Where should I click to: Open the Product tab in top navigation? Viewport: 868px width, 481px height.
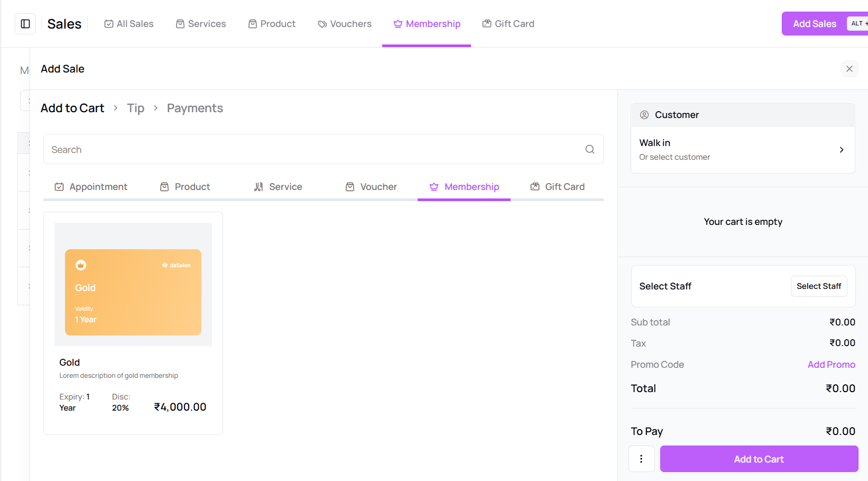coord(272,24)
